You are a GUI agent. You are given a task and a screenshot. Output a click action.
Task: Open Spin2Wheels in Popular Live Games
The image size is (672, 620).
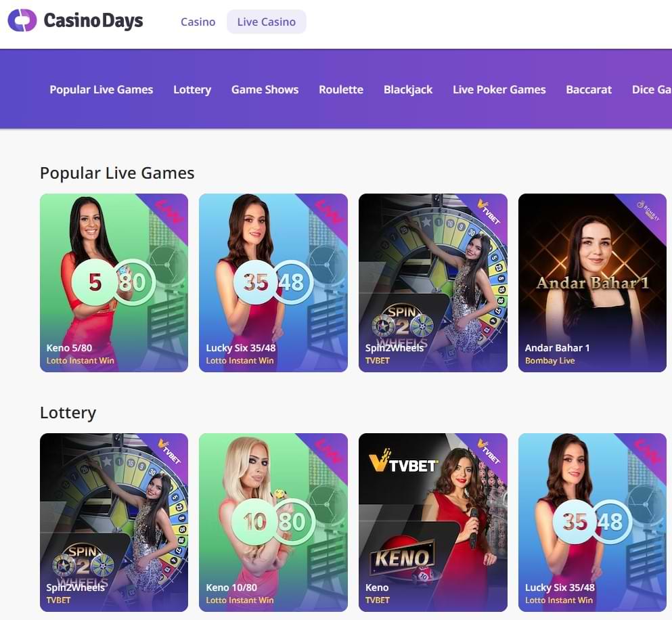click(433, 283)
